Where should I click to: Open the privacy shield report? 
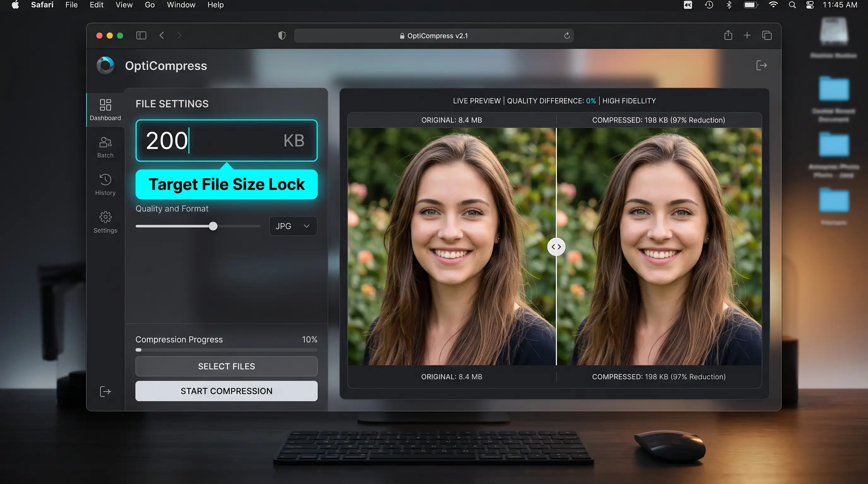pyautogui.click(x=282, y=35)
